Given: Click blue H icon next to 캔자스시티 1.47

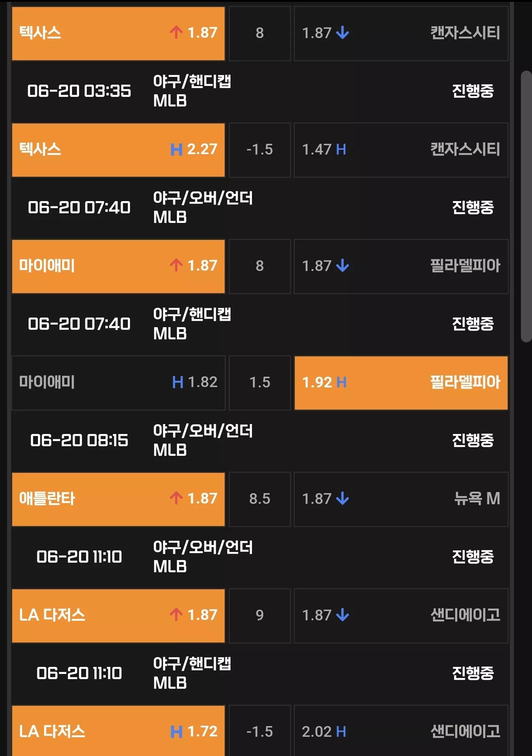Looking at the screenshot, I should tap(341, 149).
